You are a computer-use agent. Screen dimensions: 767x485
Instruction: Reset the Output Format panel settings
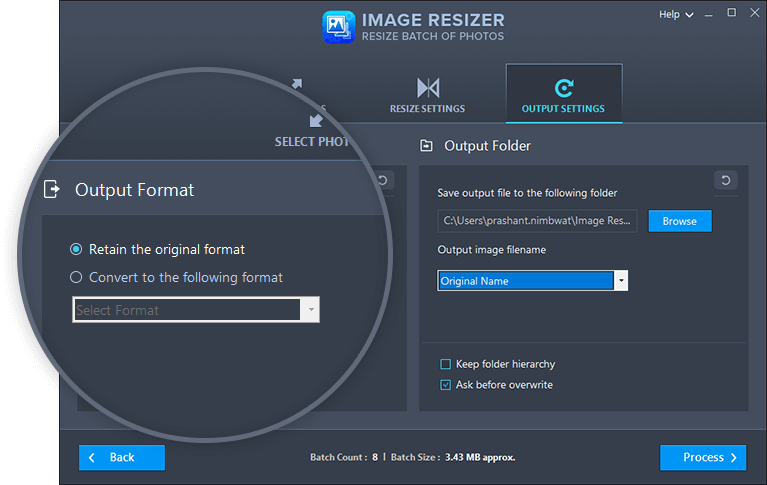tap(383, 180)
